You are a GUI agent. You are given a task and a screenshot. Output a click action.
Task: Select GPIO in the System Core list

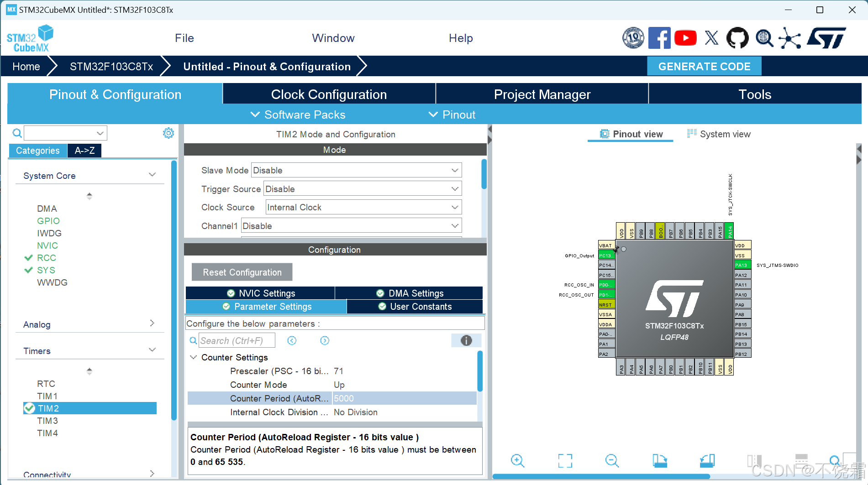pos(48,221)
